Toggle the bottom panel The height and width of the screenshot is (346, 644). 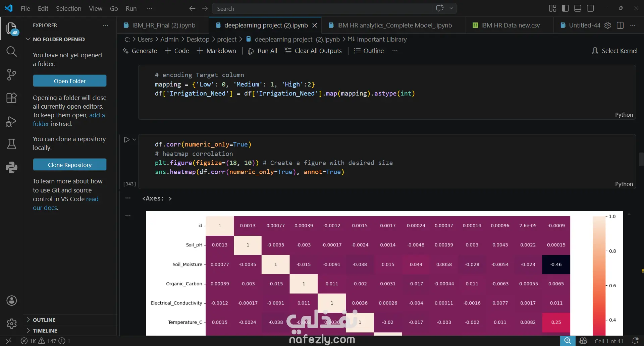(x=578, y=8)
